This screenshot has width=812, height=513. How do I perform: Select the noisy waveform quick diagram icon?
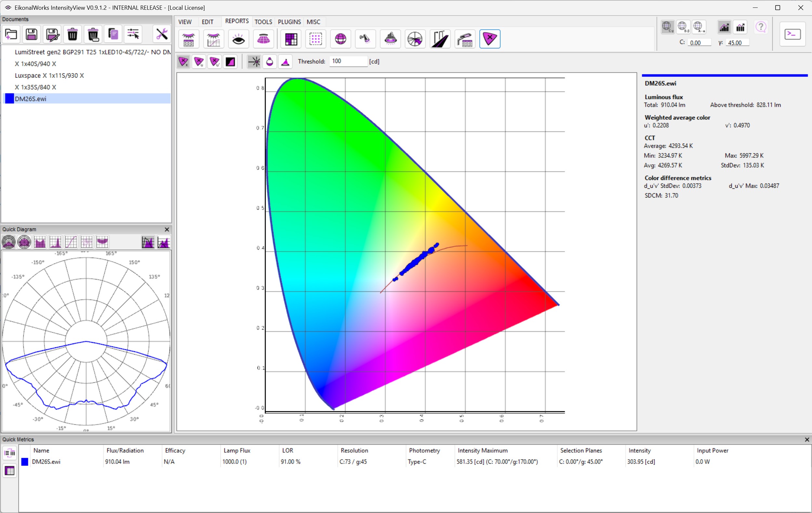87,242
